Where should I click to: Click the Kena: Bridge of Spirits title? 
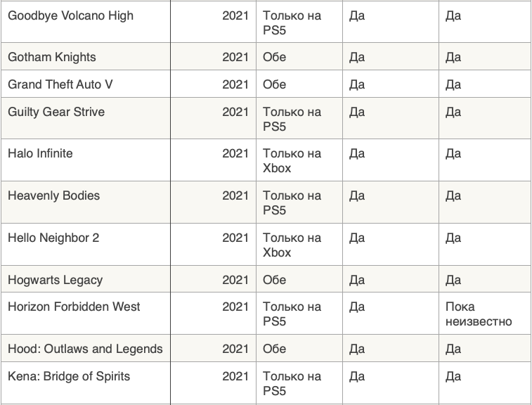69,376
